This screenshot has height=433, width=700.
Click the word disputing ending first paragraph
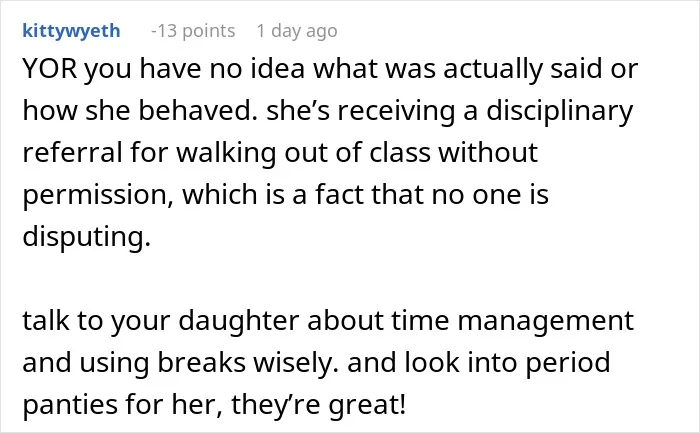tap(87, 237)
